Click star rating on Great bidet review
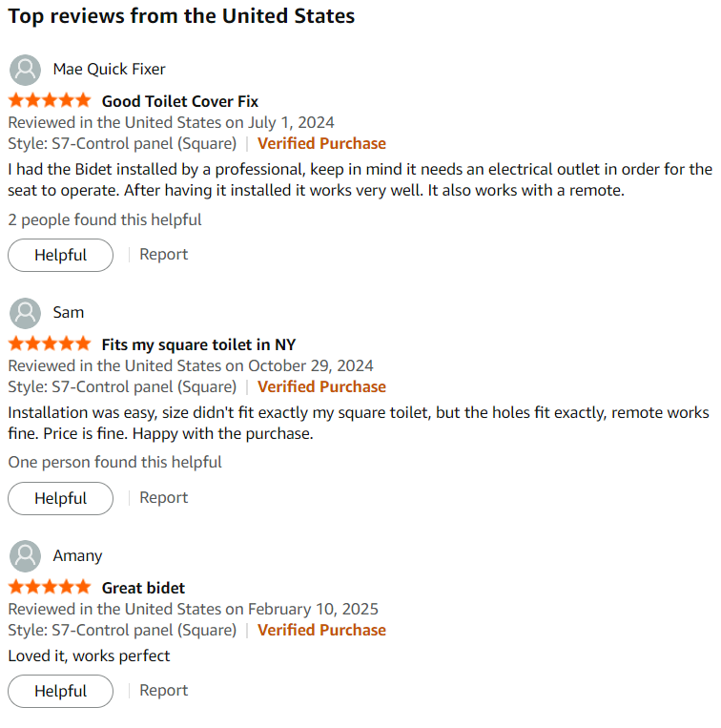The width and height of the screenshot is (721, 728). point(50,588)
